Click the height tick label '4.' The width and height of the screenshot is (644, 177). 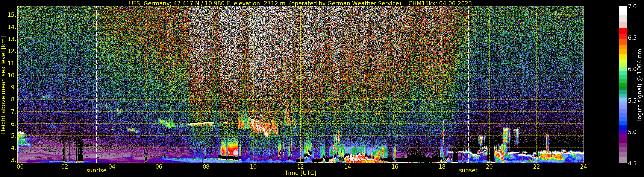[13, 148]
